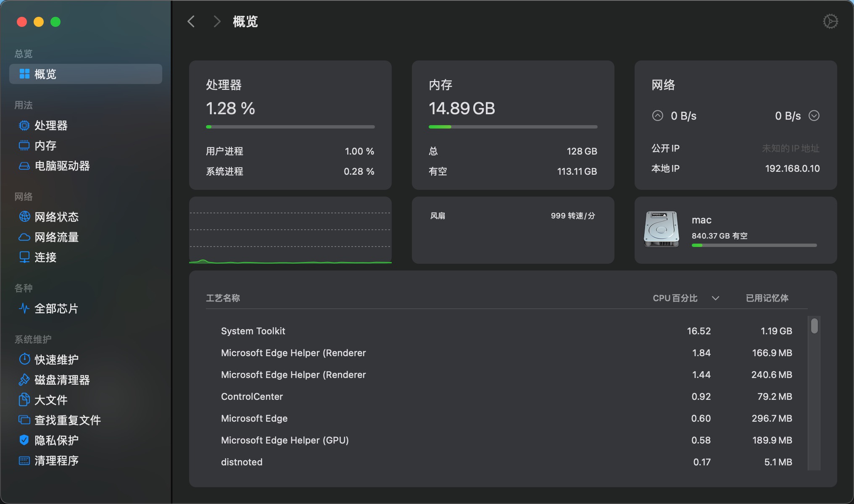
Task: Click the local IP 192.168.0.10 value
Action: (792, 168)
